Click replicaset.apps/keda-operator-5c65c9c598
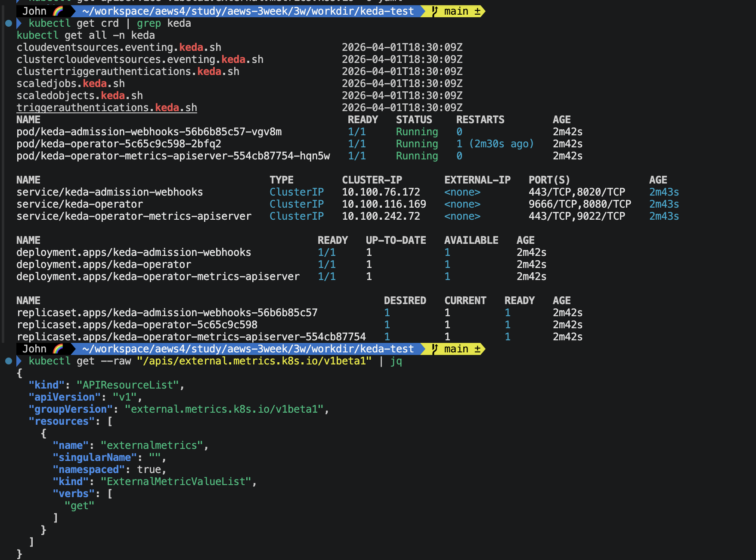756x560 pixels. point(137,325)
